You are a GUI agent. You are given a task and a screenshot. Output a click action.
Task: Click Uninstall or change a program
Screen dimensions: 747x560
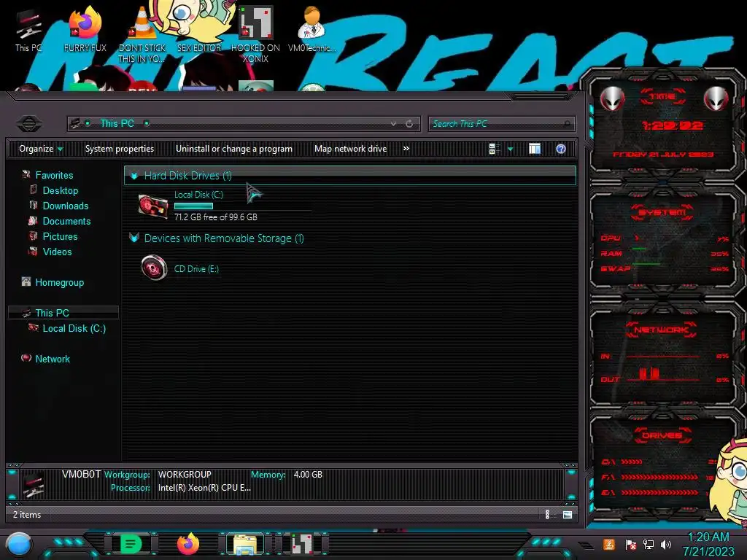(234, 149)
